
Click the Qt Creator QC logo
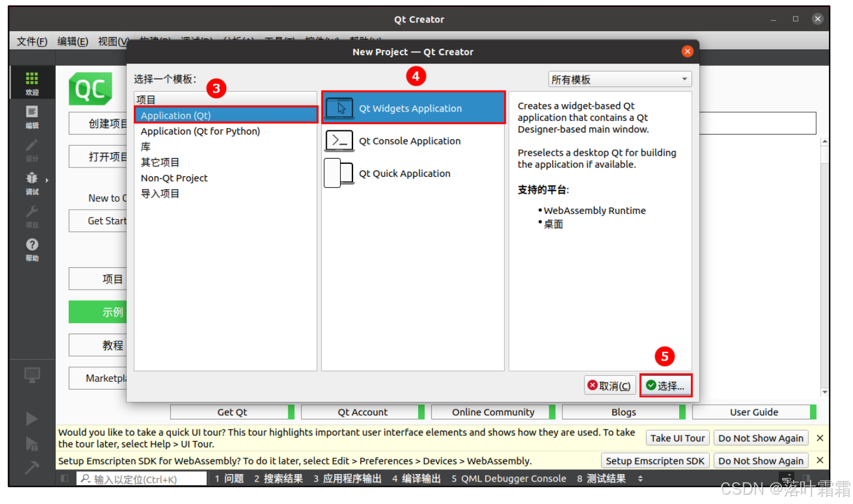(90, 89)
